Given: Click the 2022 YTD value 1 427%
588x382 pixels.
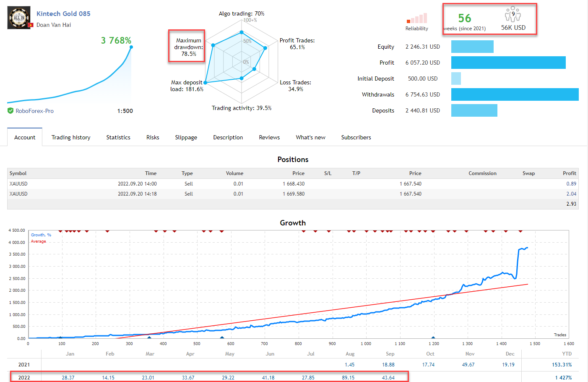Looking at the screenshot, I should coord(564,378).
